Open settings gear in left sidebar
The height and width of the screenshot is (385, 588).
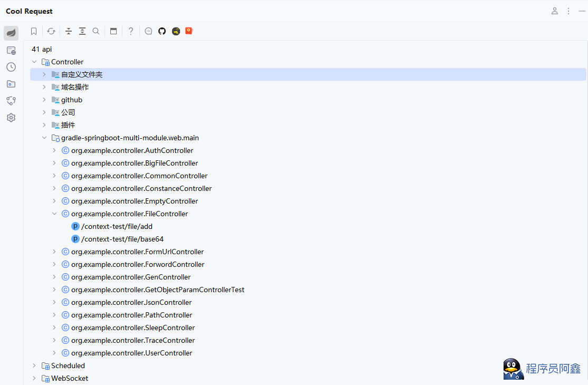(11, 118)
